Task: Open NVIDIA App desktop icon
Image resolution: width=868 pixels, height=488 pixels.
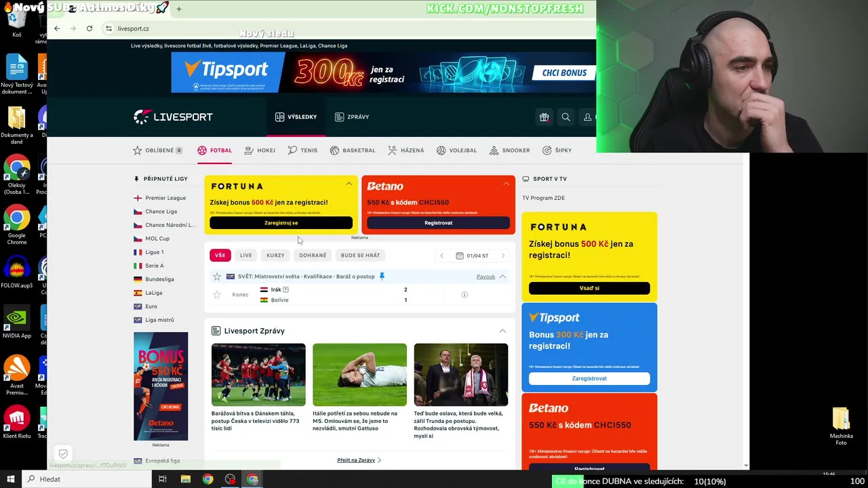Action: 16,323
